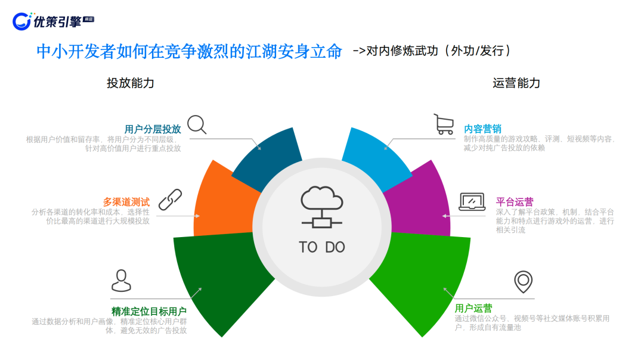
Task: Click the shopping cart icon
Action: (444, 125)
